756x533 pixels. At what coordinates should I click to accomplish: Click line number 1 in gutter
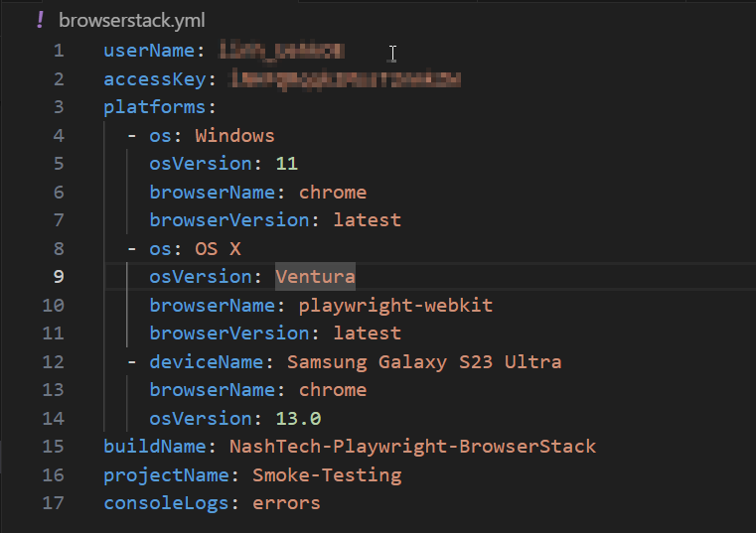coord(58,51)
